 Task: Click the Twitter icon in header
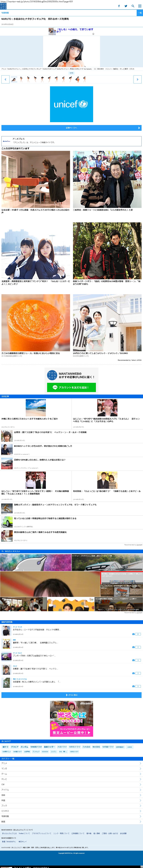point(126,6)
